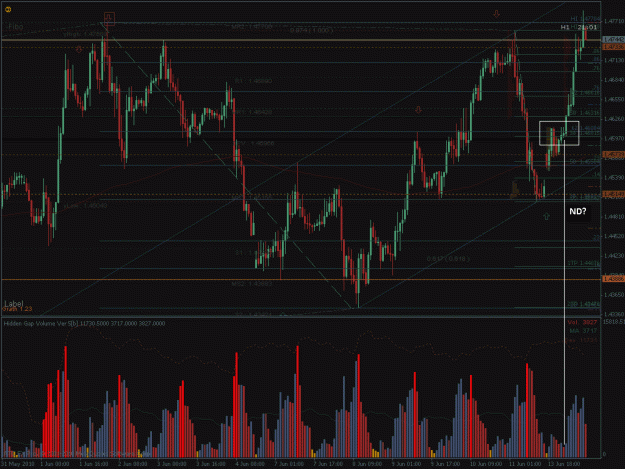
Task: Select the red down arrow near 11 Jun peak
Action: tap(496, 14)
